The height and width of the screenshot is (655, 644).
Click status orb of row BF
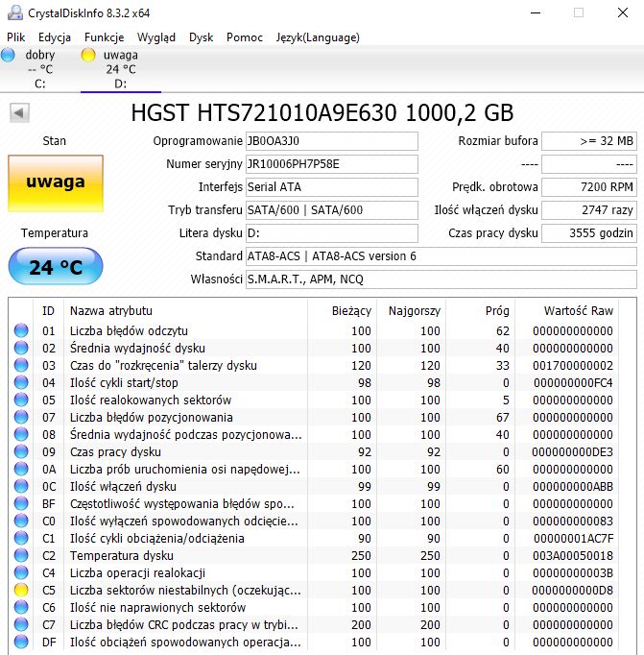click(x=21, y=503)
